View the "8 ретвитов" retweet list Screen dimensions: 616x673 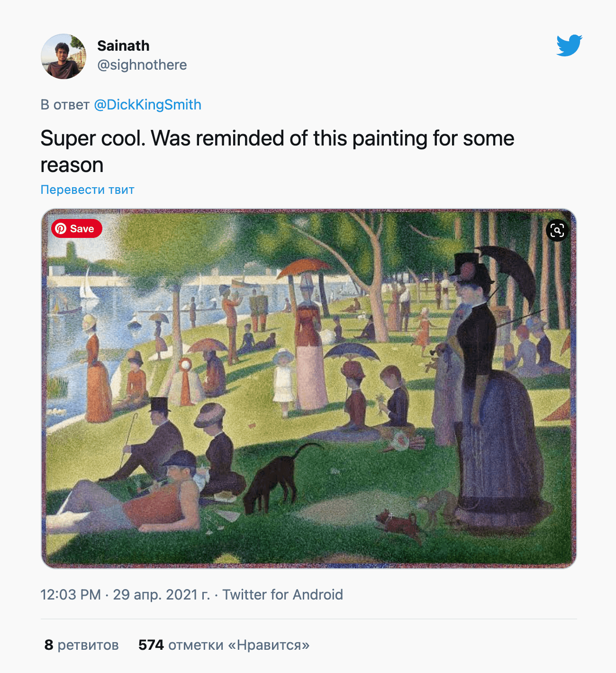82,645
